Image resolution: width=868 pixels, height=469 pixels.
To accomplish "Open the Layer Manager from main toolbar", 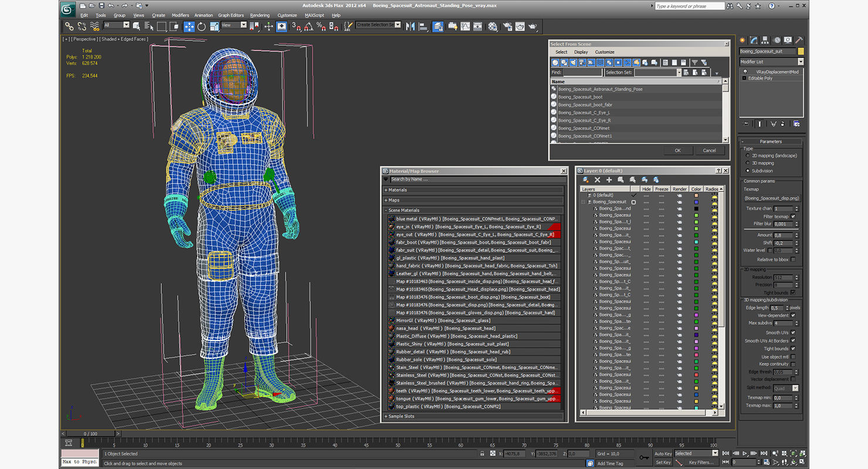I will [438, 26].
